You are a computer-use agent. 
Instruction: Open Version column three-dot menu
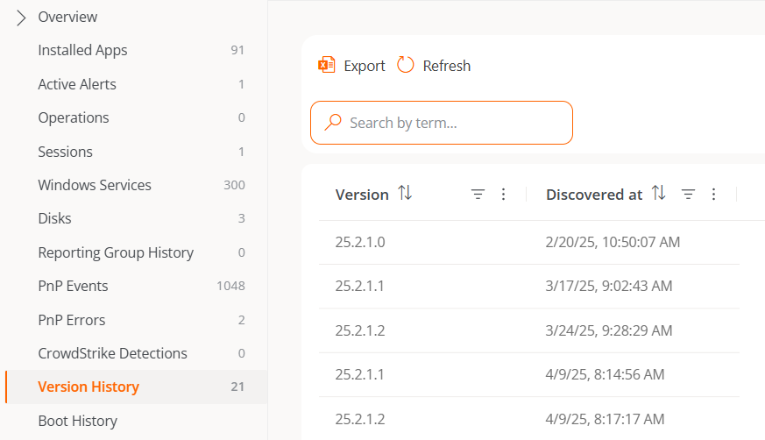tap(504, 195)
